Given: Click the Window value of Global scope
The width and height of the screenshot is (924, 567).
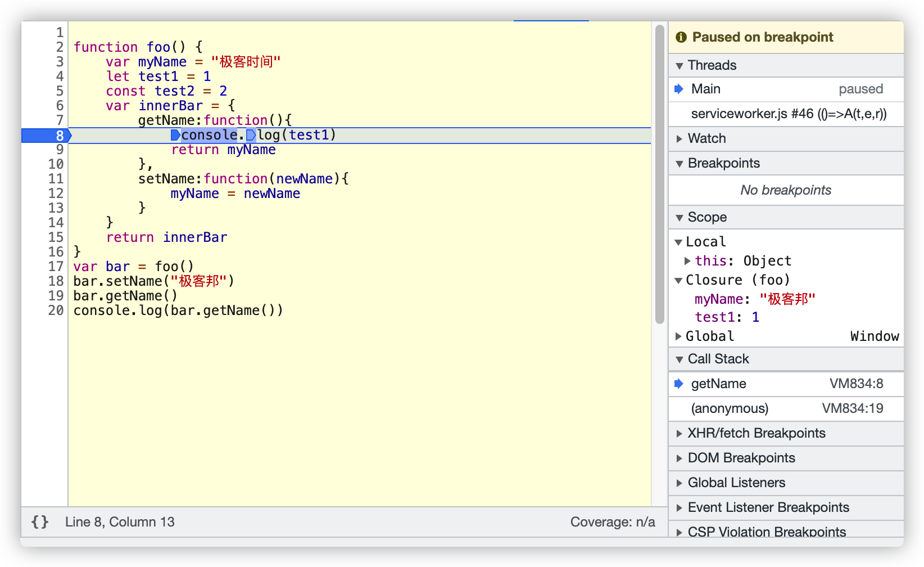Looking at the screenshot, I should point(875,336).
